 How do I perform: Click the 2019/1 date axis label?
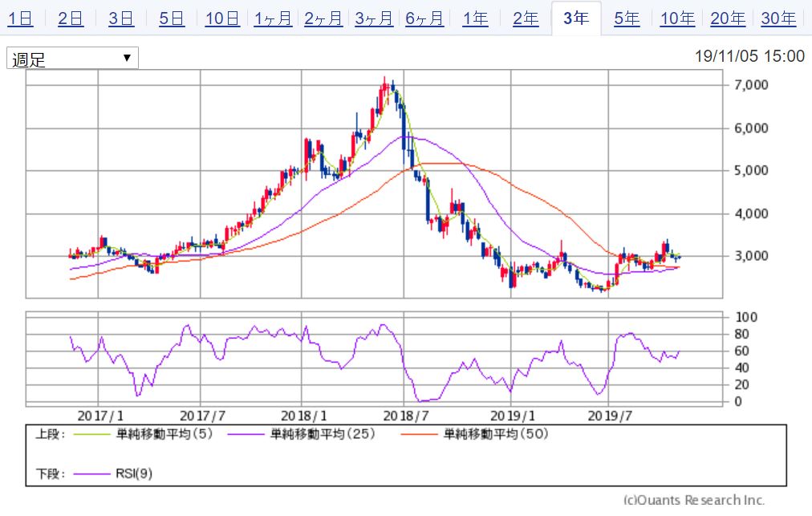pyautogui.click(x=512, y=416)
